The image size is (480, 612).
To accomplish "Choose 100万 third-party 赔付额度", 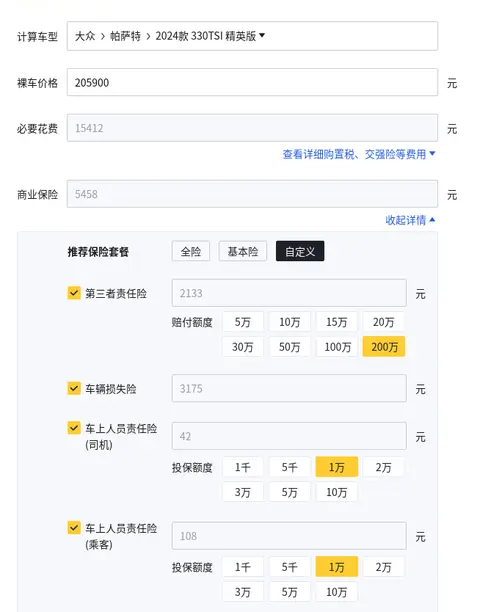I will click(x=337, y=347).
